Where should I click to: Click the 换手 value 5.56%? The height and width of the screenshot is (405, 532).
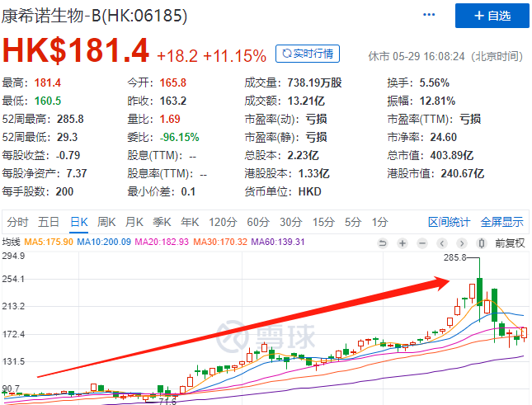tap(435, 82)
